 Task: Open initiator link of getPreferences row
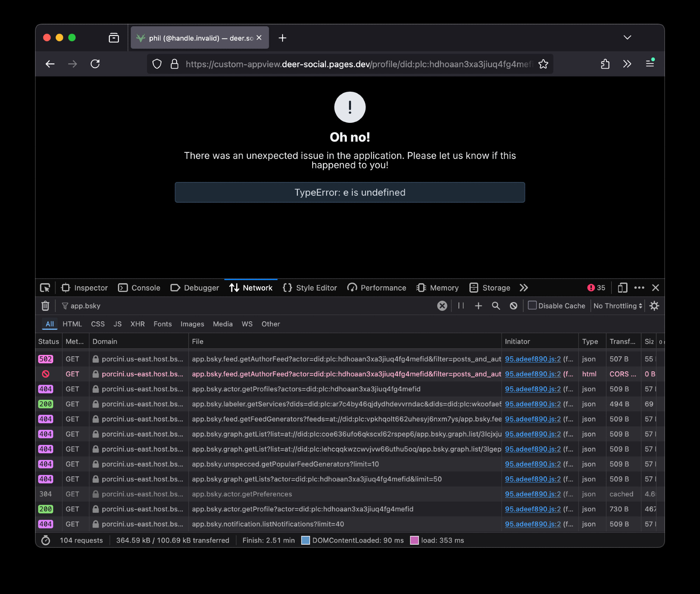coord(533,494)
